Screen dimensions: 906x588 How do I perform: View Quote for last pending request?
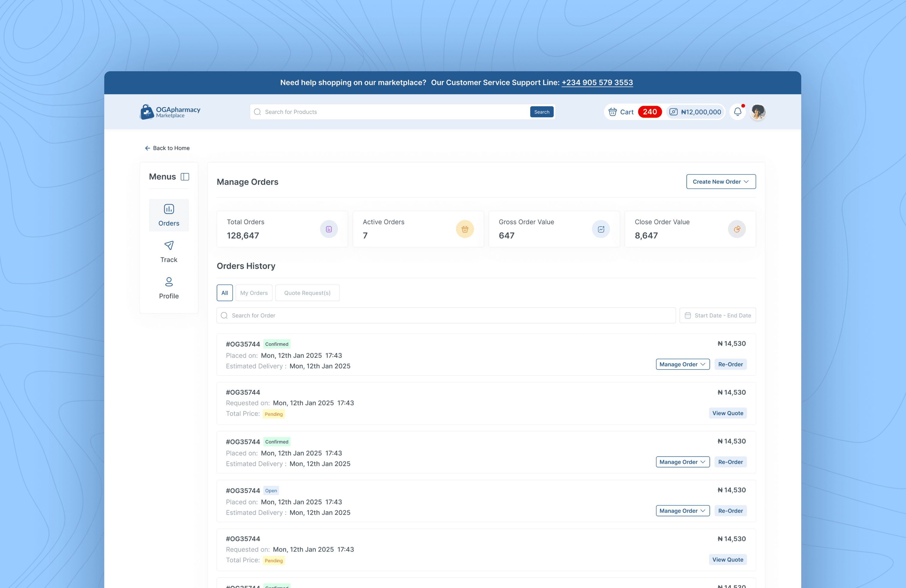(728, 560)
